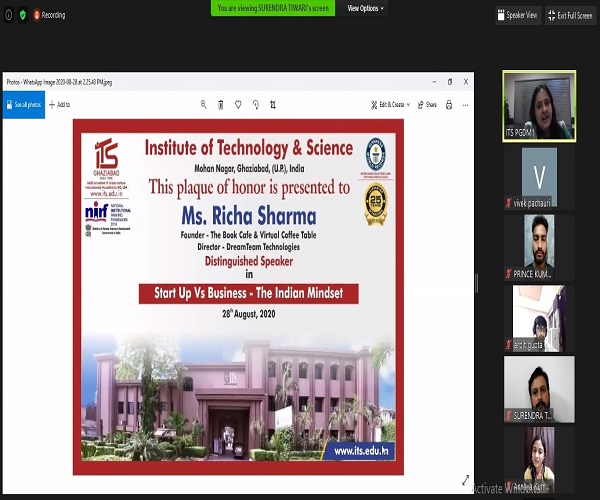Click the crop icon in Photos toolbar

(273, 104)
